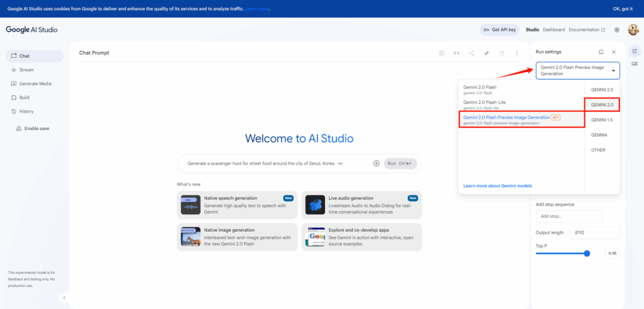
Task: Dismiss cookie banner with OK, got it
Action: 623,9
